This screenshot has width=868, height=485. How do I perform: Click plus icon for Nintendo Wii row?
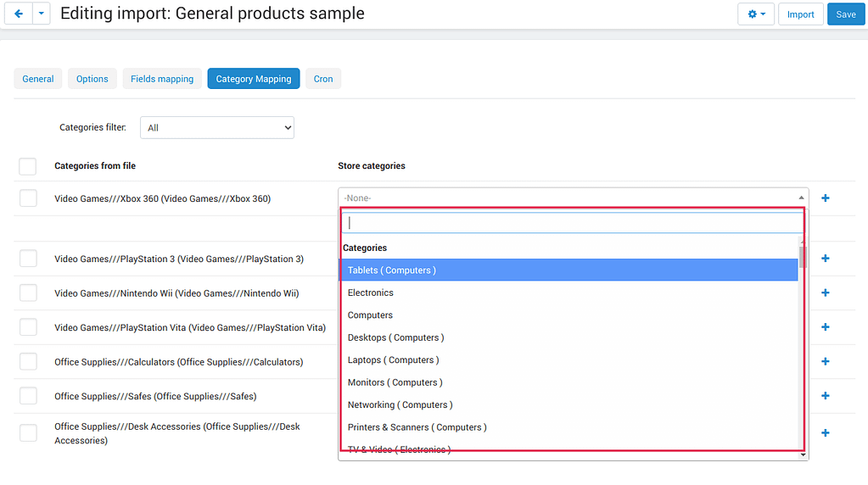(x=826, y=293)
